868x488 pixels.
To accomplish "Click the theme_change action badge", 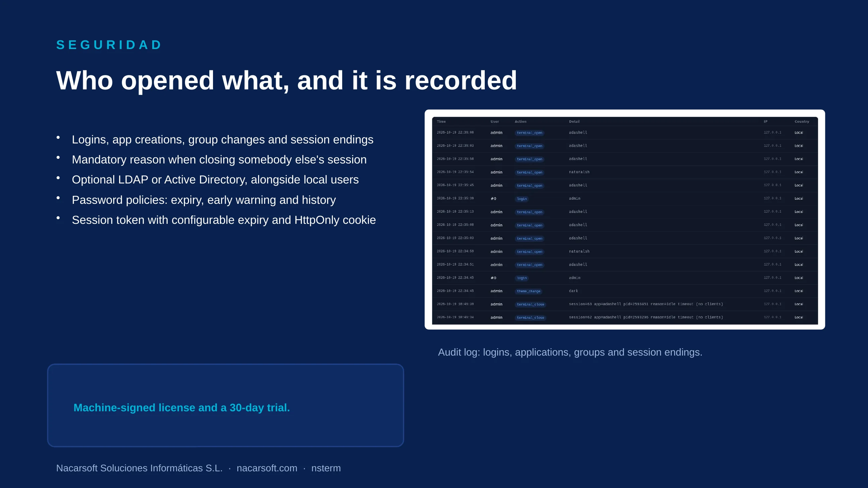I will tap(528, 291).
